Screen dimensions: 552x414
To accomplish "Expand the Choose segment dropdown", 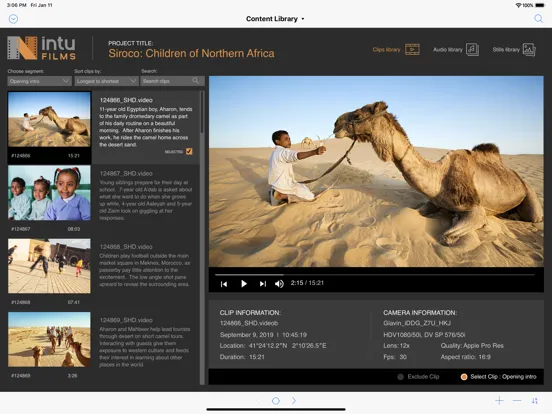I will point(39,81).
